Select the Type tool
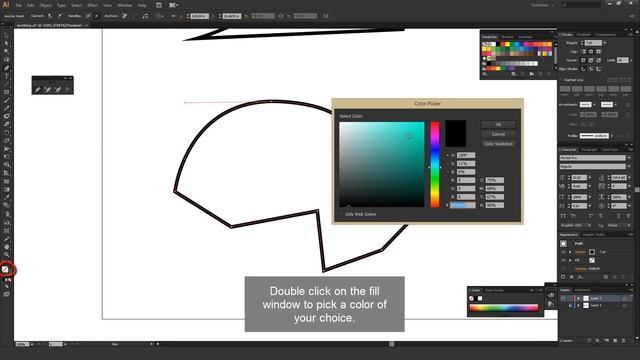 6,76
